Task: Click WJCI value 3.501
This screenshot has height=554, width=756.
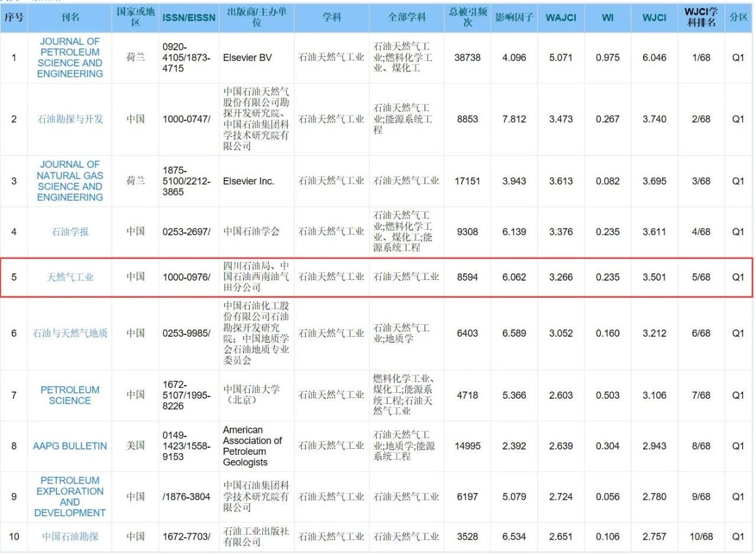Action: pos(654,277)
